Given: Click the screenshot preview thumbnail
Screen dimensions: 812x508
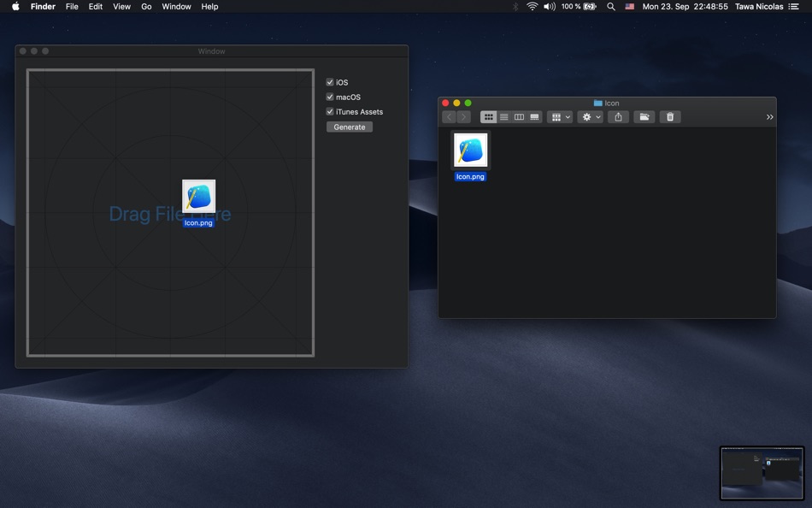Looking at the screenshot, I should [762, 473].
